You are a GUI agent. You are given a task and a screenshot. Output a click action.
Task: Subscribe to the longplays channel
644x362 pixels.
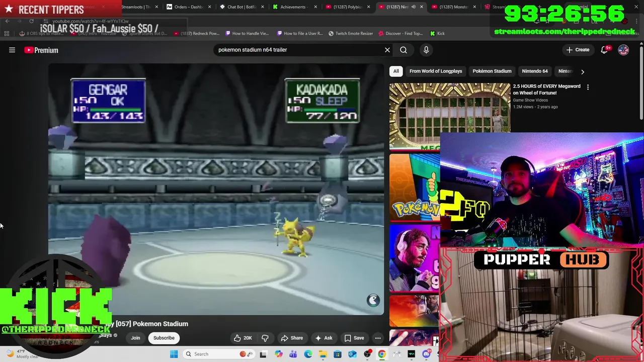[164, 338]
